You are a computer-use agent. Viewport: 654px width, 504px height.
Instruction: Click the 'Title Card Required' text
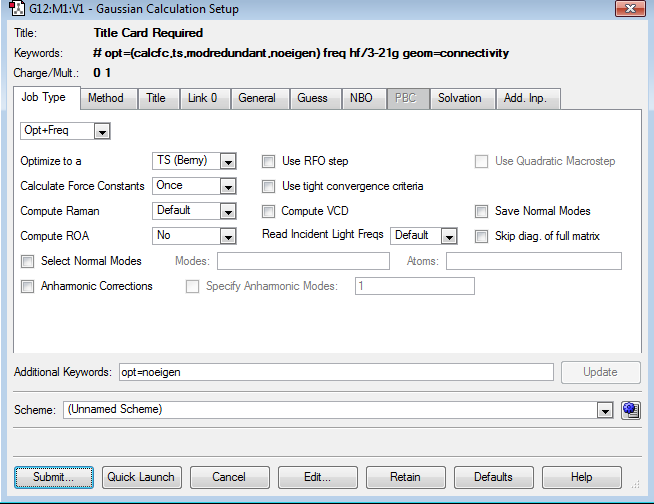tap(148, 33)
